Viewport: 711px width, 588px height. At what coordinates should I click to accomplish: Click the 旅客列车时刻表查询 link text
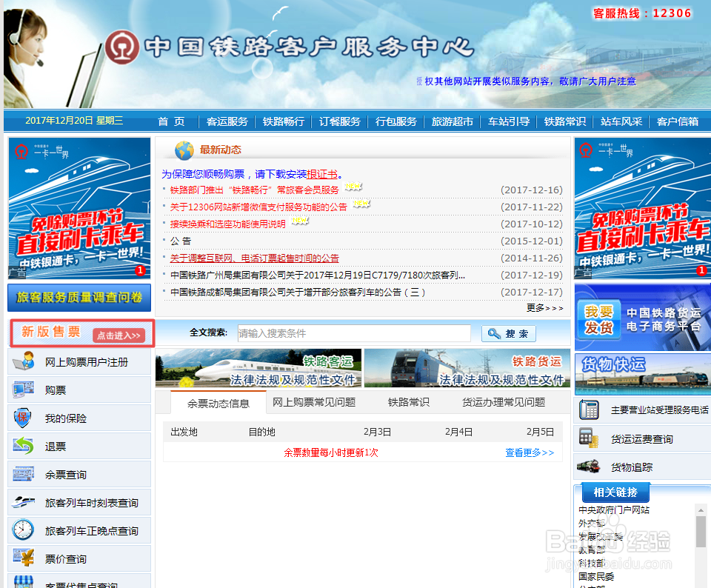(91, 503)
